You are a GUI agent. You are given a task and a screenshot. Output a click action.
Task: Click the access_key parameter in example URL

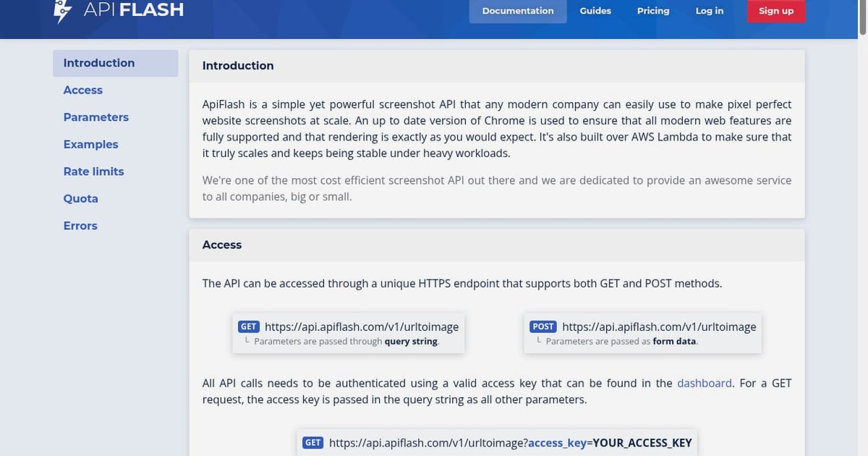click(x=557, y=442)
